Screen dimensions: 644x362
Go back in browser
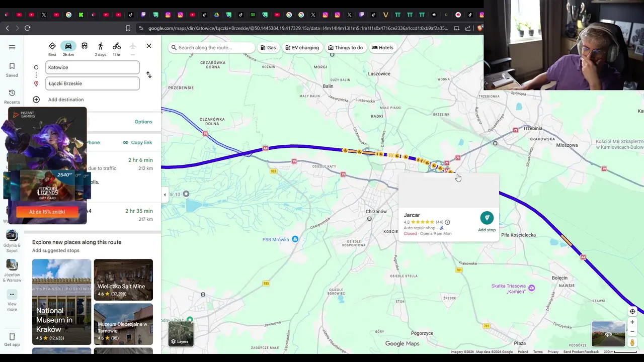[7, 28]
